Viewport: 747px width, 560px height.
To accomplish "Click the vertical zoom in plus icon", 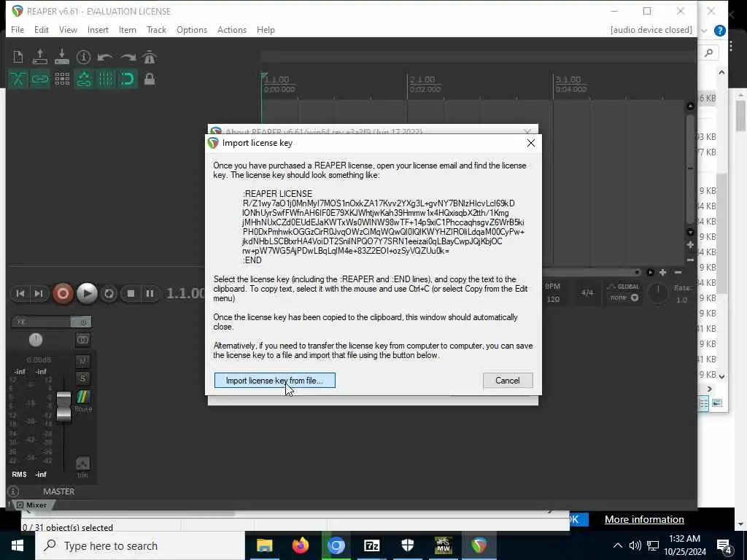I will click(x=690, y=245).
